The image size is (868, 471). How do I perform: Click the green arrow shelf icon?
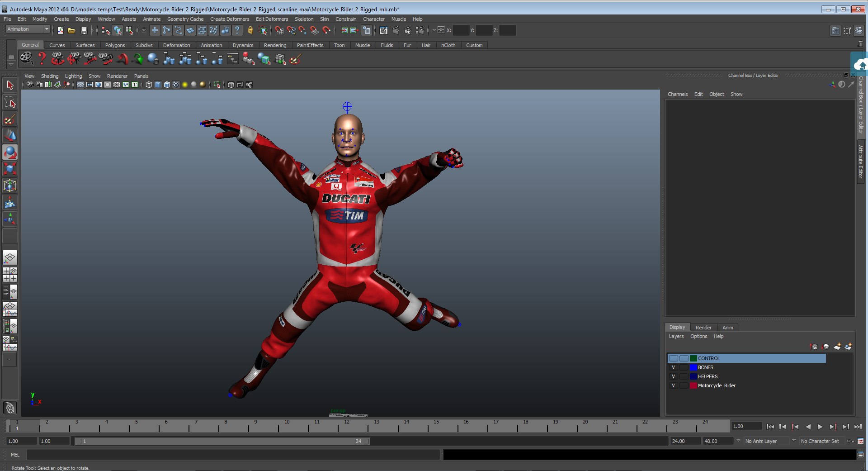138,59
